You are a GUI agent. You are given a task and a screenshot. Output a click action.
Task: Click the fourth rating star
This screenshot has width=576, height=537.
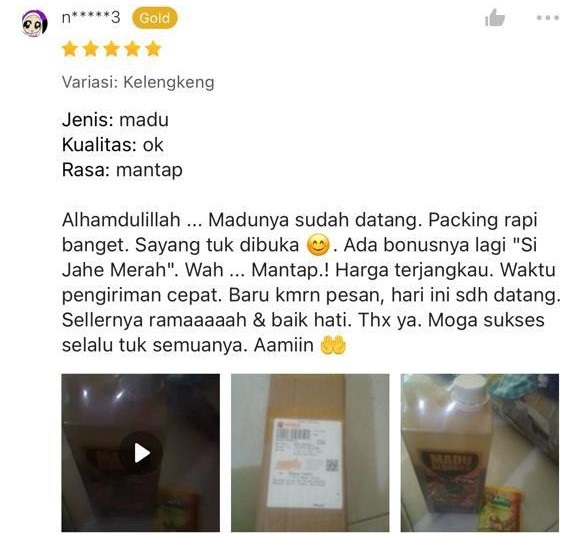pos(132,49)
